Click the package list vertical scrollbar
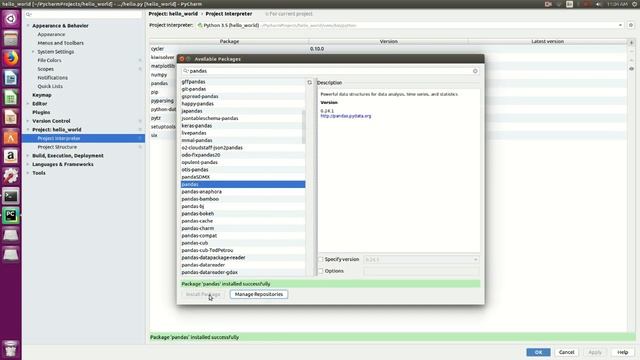This screenshot has height=360, width=640. tap(303, 127)
